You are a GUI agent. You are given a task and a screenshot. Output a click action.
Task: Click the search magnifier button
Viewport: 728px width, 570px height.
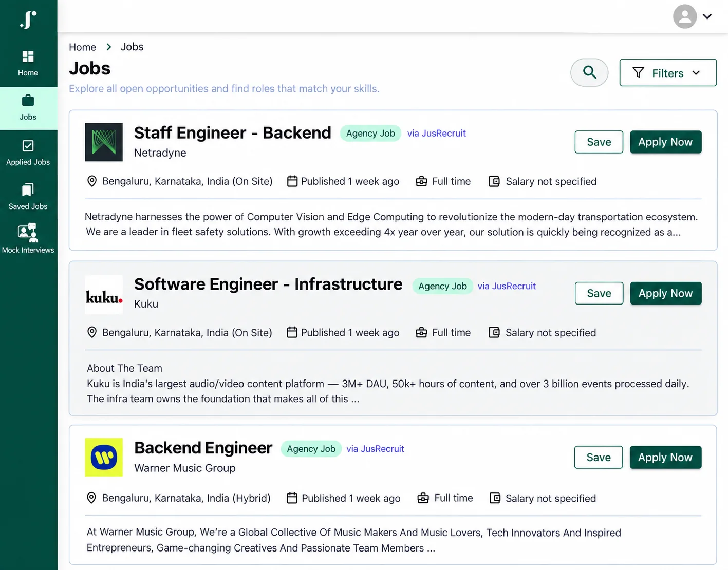pos(589,72)
